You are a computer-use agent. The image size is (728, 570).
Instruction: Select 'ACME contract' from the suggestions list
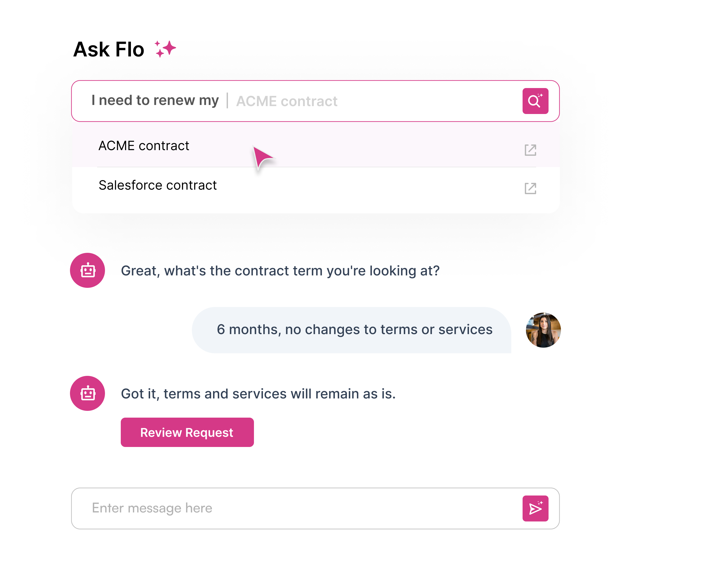click(143, 146)
